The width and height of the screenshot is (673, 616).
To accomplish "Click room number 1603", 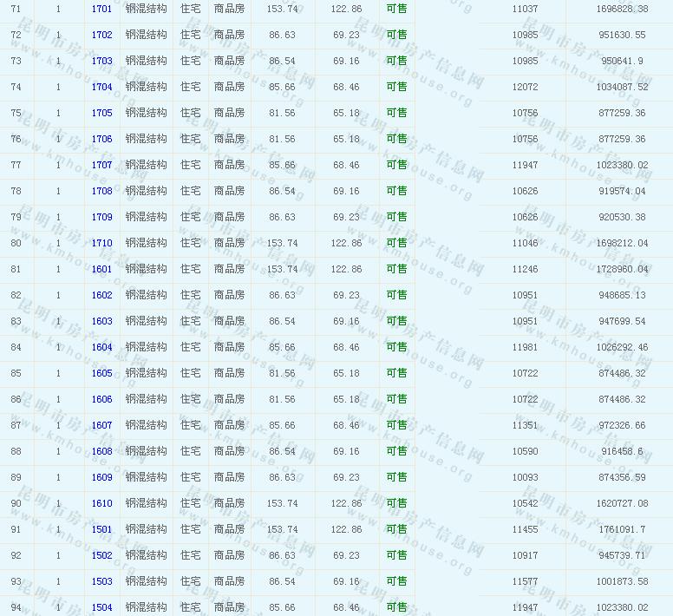I will [x=101, y=321].
